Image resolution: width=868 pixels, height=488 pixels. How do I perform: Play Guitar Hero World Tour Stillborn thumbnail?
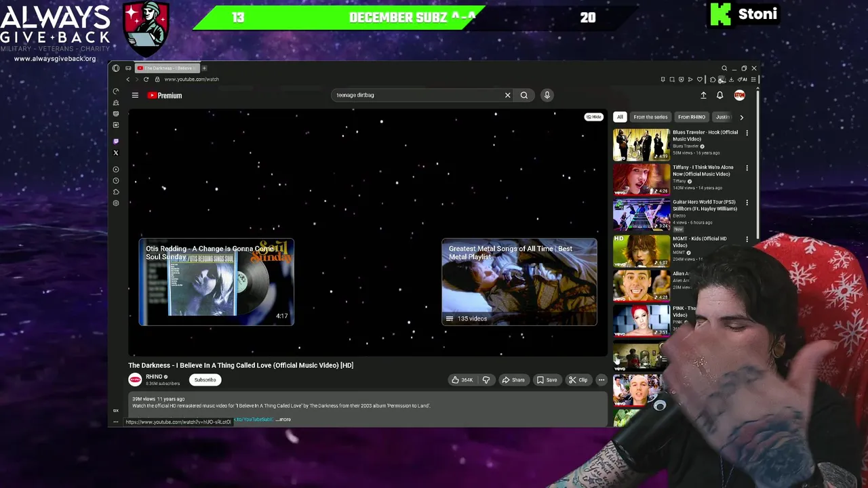click(642, 215)
